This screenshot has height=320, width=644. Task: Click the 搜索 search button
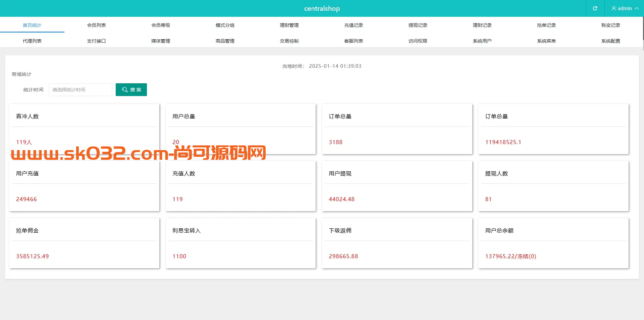(x=131, y=89)
